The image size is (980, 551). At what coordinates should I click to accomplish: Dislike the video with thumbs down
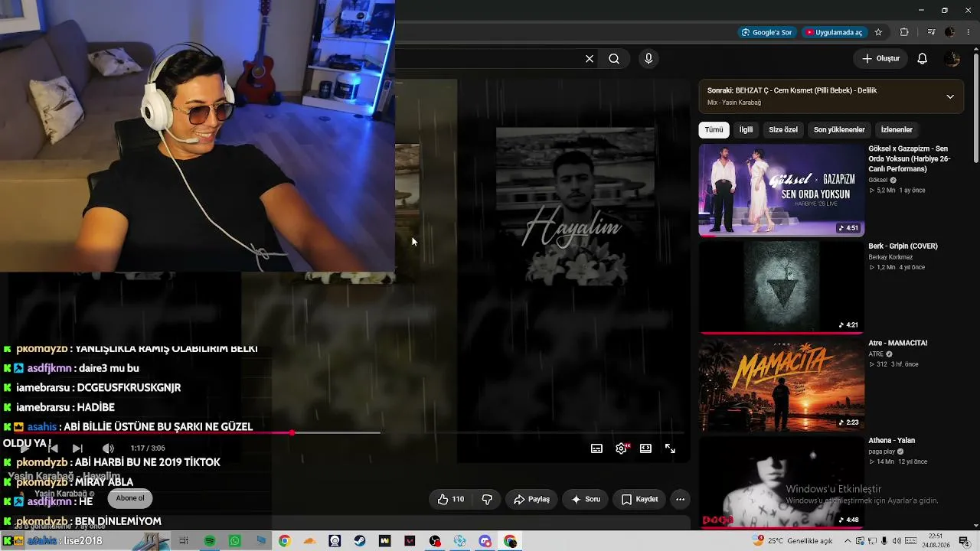(x=487, y=500)
